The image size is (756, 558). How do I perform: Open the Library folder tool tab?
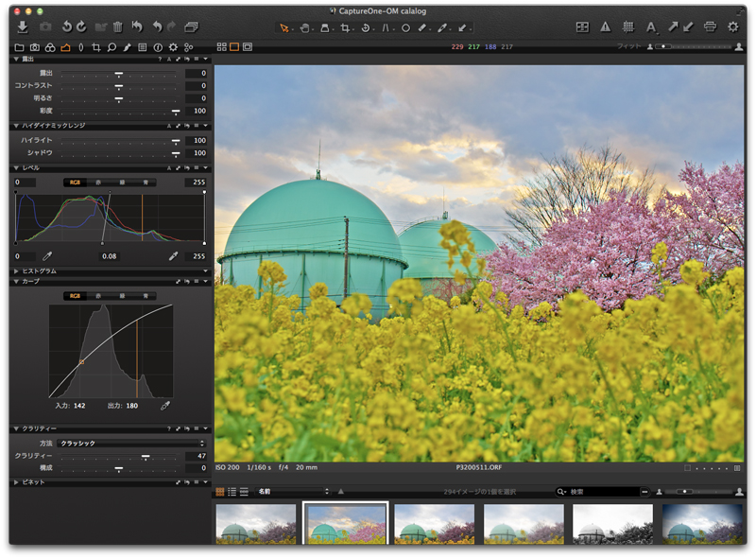pos(20,46)
